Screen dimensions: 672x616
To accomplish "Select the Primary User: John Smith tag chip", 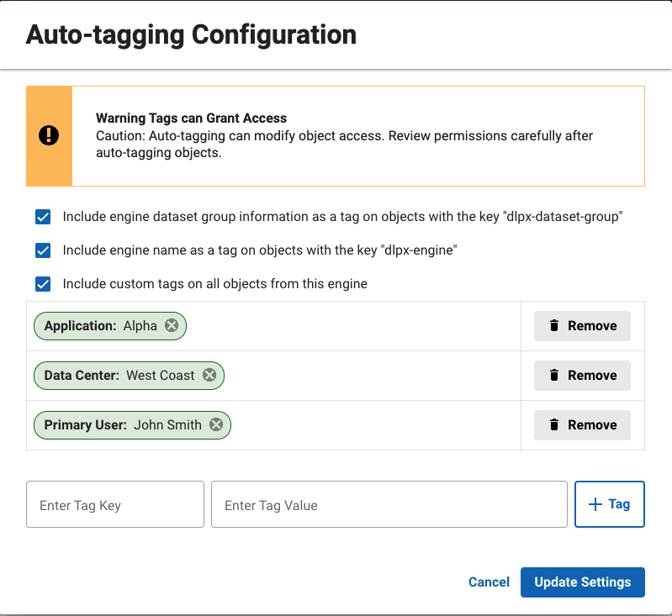I will (122, 425).
